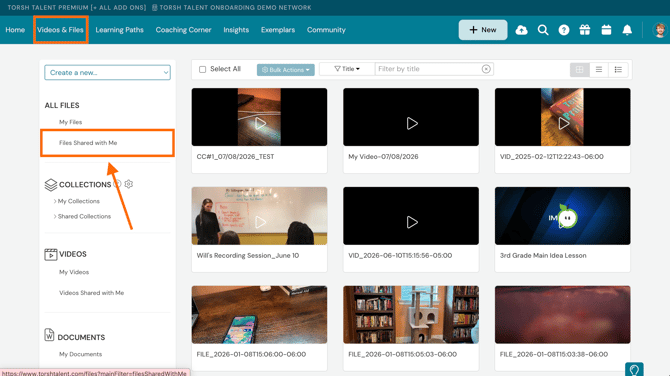
Task: Click the + New button
Action: 483,30
